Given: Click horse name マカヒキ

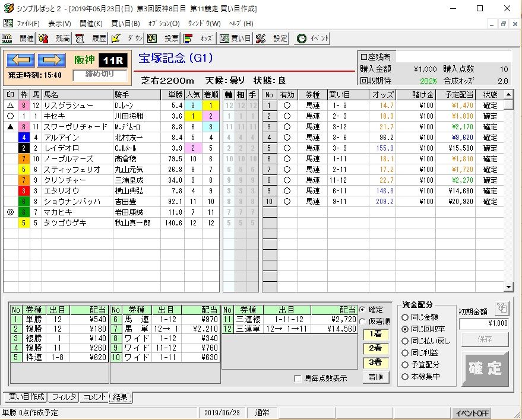Looking at the screenshot, I should [58, 212].
